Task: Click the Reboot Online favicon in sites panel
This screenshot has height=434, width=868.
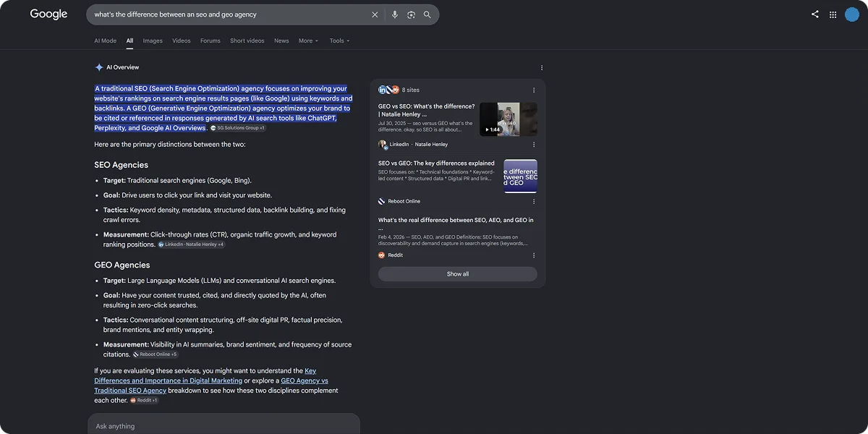Action: 382,201
